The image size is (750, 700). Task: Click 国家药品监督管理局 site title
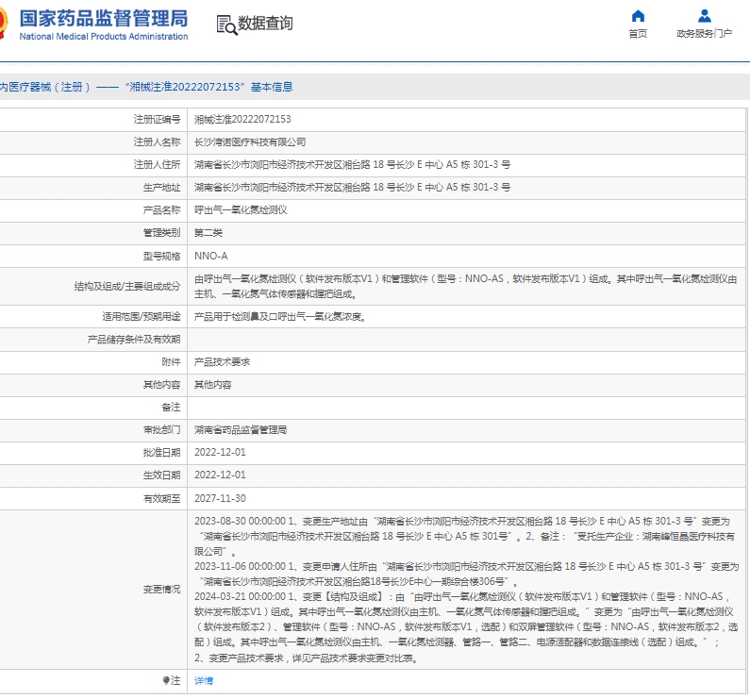104,18
